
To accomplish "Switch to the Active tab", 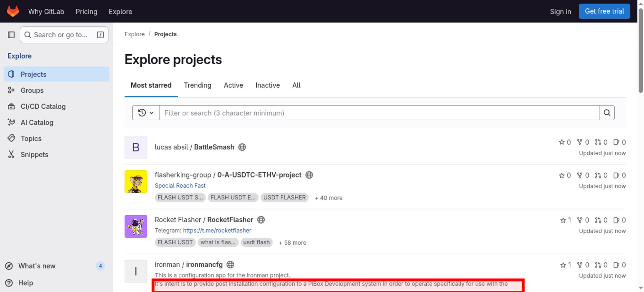I will click(x=233, y=86).
